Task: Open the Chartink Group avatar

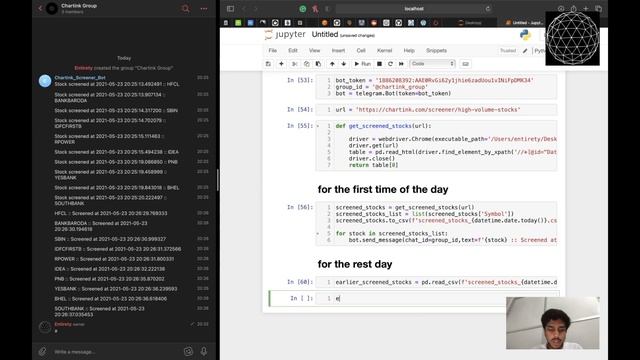Action: (x=52, y=8)
